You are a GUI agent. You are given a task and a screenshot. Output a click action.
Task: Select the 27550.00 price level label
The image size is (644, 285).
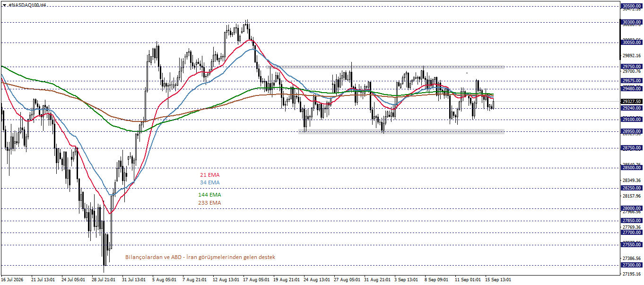coord(632,245)
